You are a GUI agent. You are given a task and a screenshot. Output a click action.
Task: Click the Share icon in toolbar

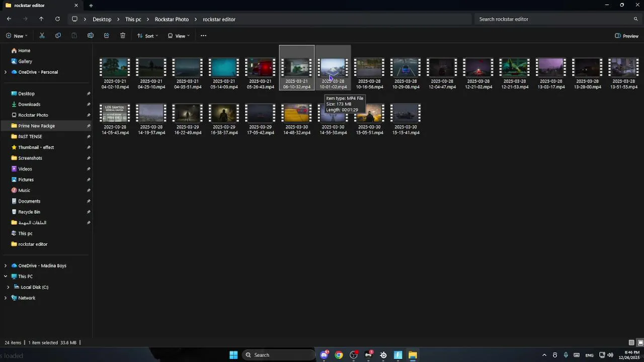(107, 36)
